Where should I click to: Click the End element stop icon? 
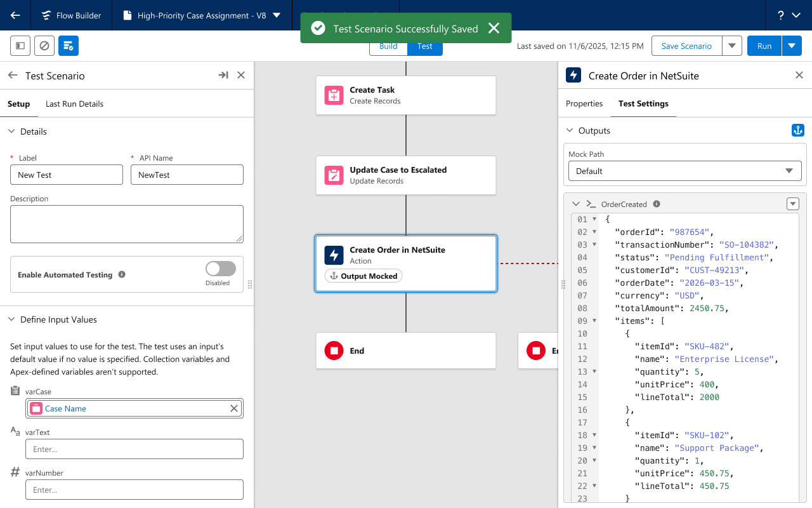coord(334,351)
